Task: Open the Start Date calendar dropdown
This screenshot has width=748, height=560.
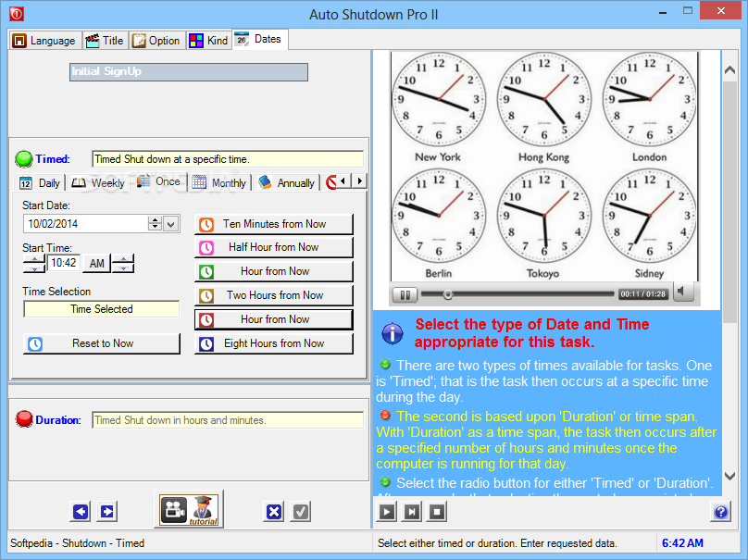Action: pos(171,224)
